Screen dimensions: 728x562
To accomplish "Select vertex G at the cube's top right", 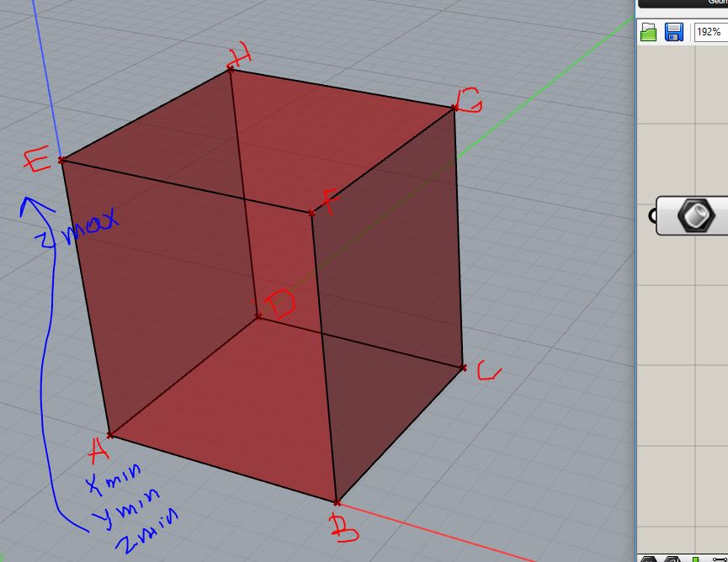I will [454, 106].
